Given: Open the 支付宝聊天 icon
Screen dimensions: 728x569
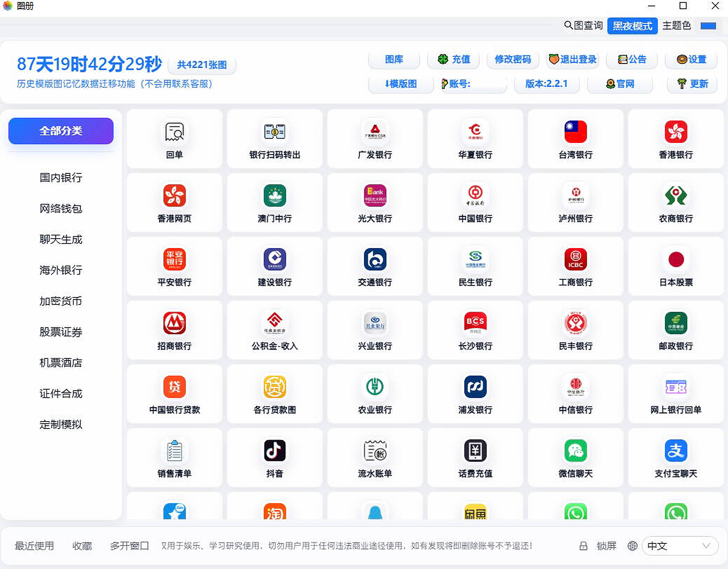Looking at the screenshot, I should (676, 451).
